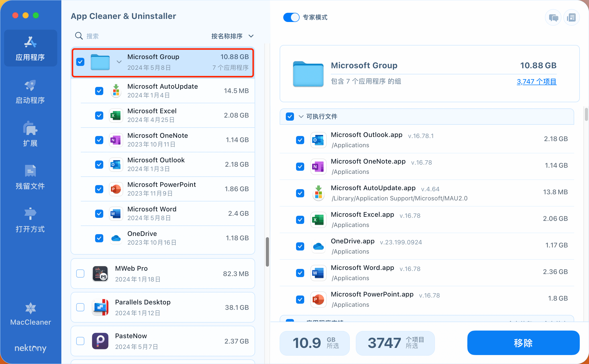Check the PasteNow checkbox
Screen dimensions: 589x364
[80, 341]
